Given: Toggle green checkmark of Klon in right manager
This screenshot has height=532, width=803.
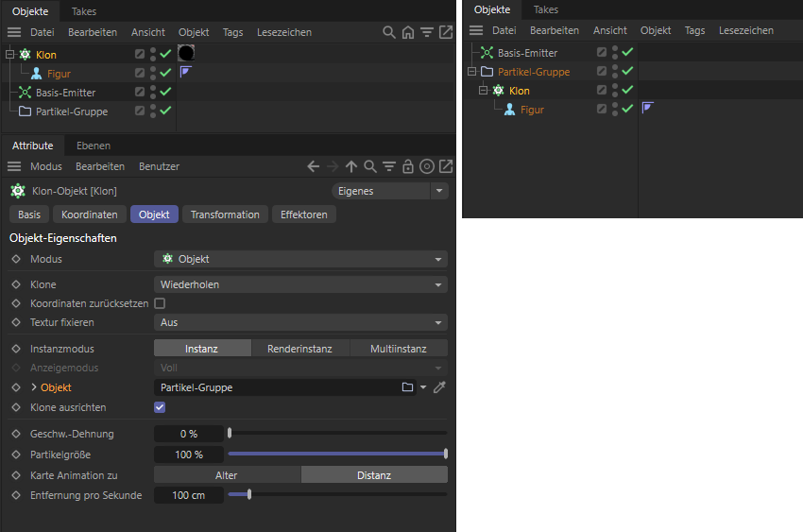Looking at the screenshot, I should point(627,90).
